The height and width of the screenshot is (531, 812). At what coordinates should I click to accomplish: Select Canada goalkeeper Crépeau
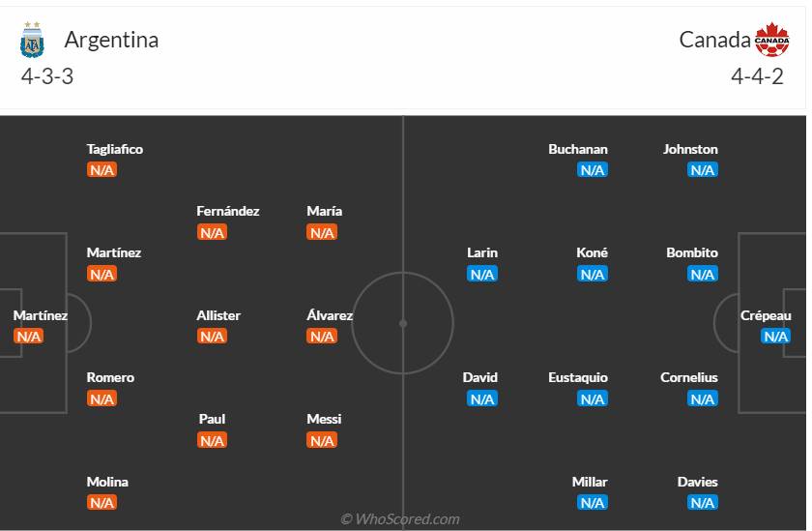[x=766, y=315]
